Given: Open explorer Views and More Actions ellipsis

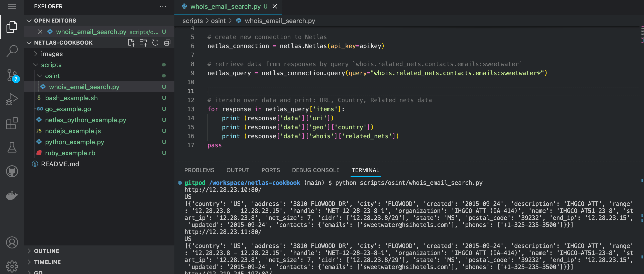Looking at the screenshot, I should tap(163, 7).
